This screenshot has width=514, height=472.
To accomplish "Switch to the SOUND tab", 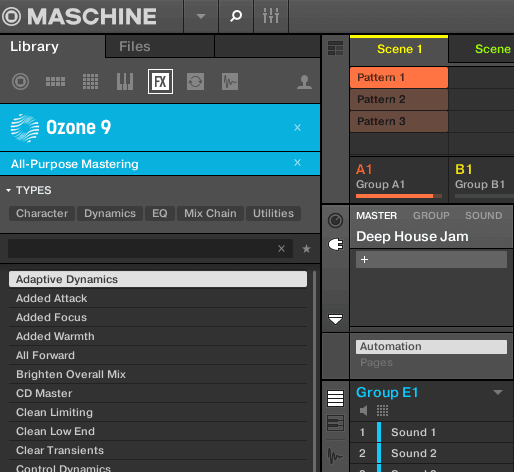I will tap(484, 216).
